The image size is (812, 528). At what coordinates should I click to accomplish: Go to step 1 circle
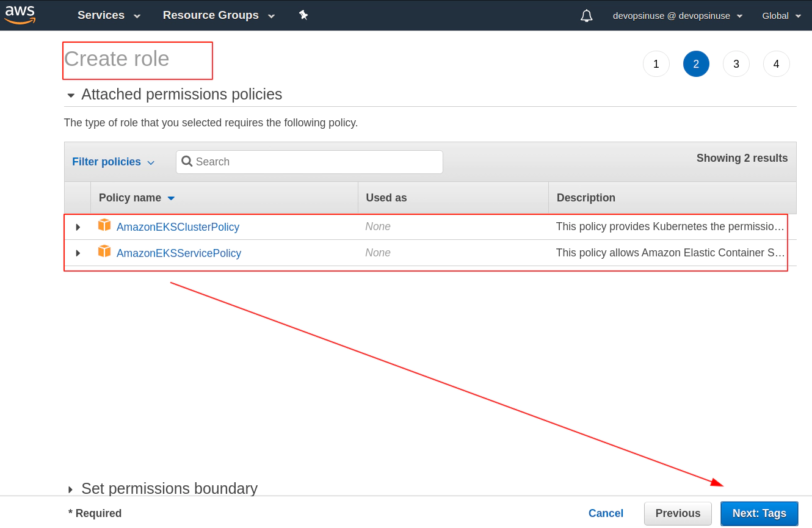(656, 64)
